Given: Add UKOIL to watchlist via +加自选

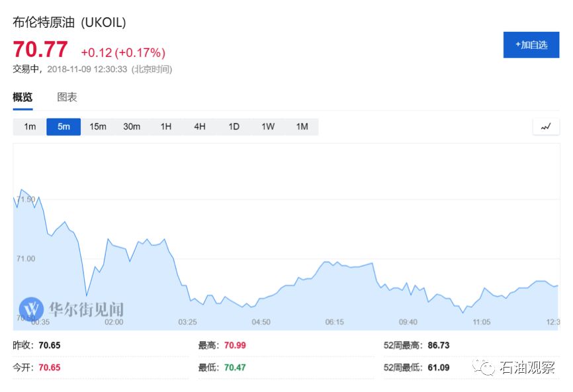Looking at the screenshot, I should click(x=531, y=45).
